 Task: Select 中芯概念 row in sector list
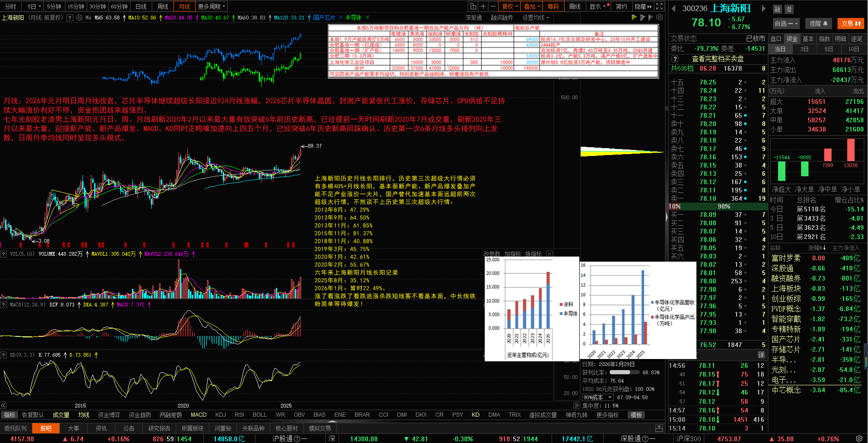point(816,390)
